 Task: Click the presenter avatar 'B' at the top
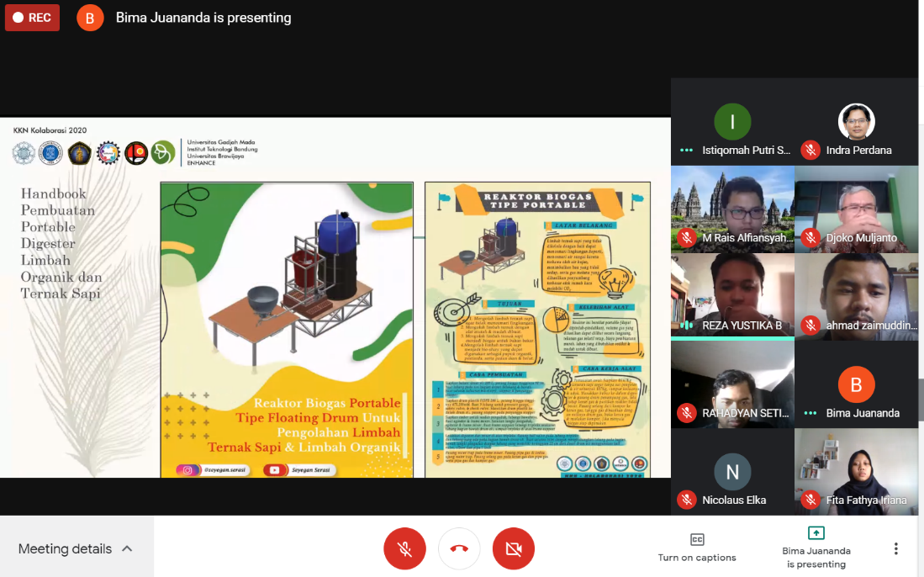[90, 18]
